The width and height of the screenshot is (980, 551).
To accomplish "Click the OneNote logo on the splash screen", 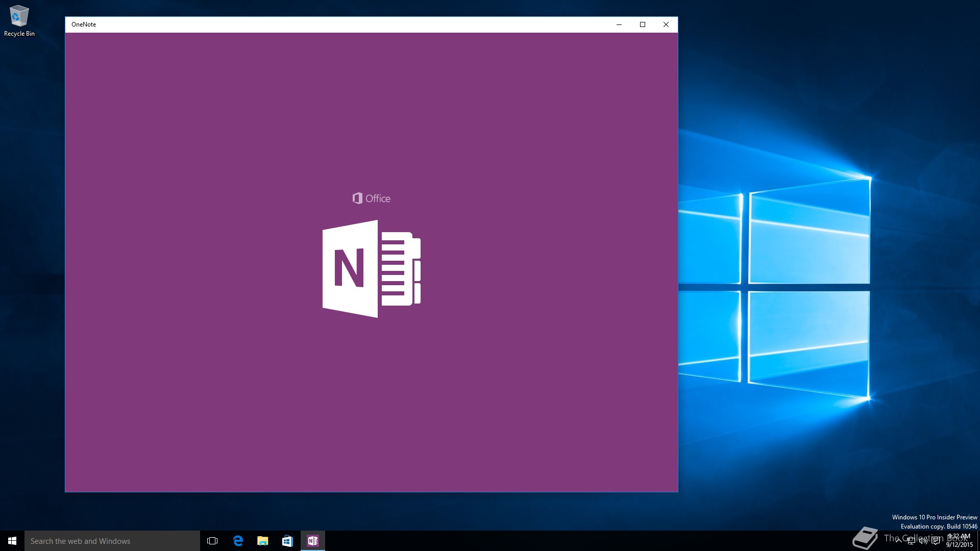I will click(x=372, y=269).
